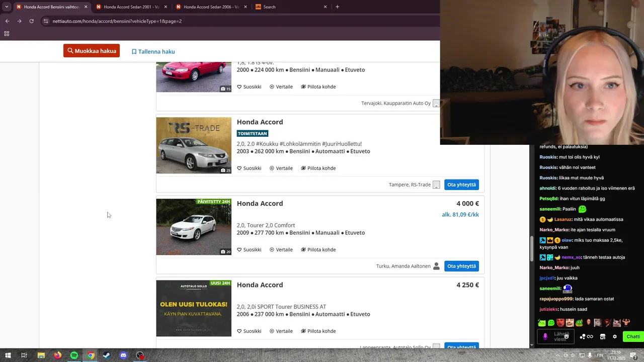Reload the nettiauto page
Viewport: 644px width, 362px height.
(31, 21)
